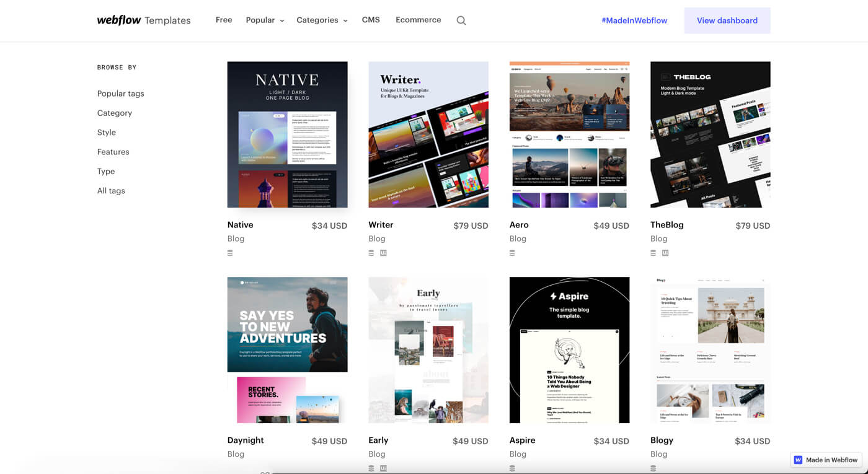868x474 pixels.
Task: Expand the Categories dropdown menu
Action: point(322,20)
